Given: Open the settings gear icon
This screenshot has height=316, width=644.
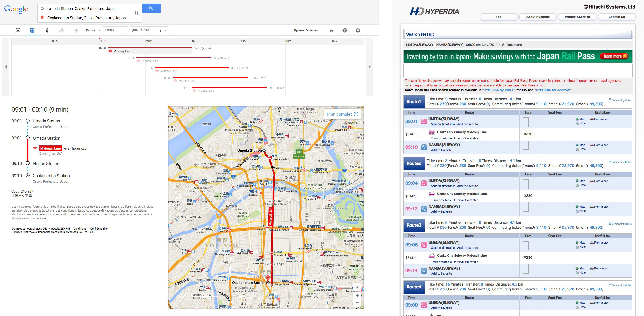Looking at the screenshot, I should (358, 30).
